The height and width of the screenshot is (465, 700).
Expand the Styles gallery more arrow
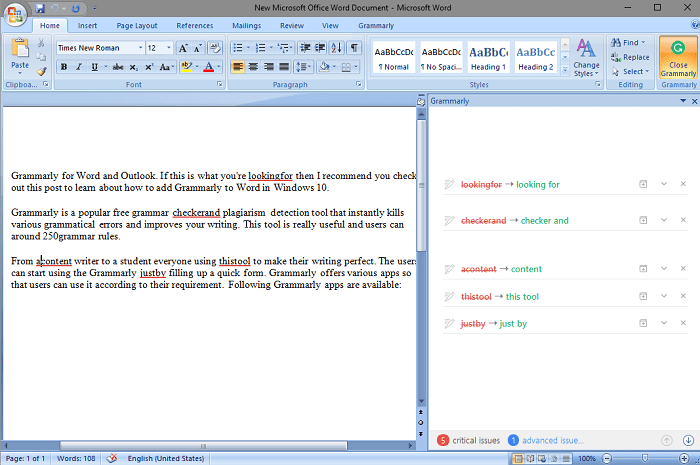click(565, 70)
